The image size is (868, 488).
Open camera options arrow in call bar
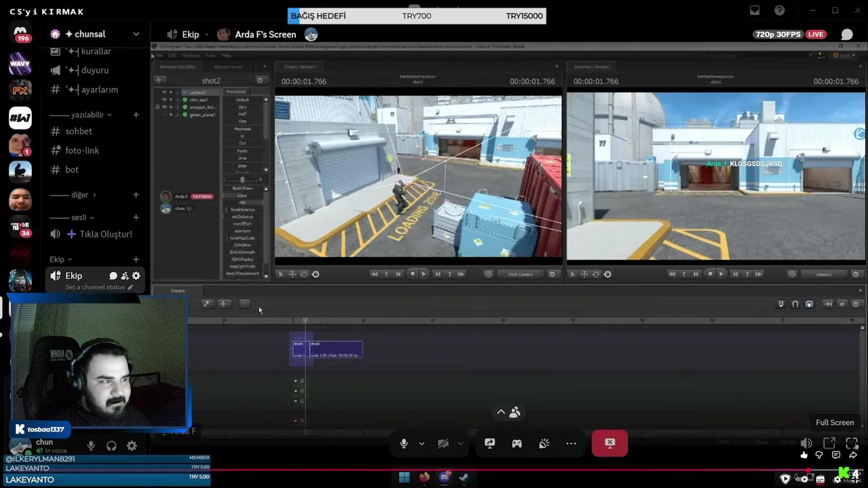coord(460,443)
